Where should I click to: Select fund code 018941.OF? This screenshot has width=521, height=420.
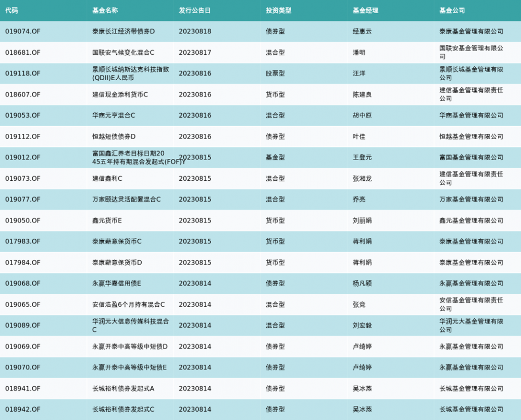(x=22, y=389)
